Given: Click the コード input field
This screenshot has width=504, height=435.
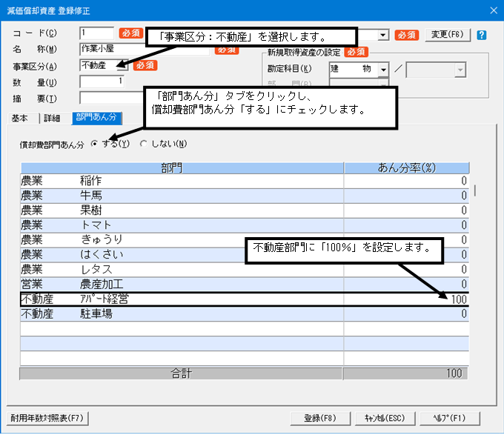Looking at the screenshot, I should (97, 33).
